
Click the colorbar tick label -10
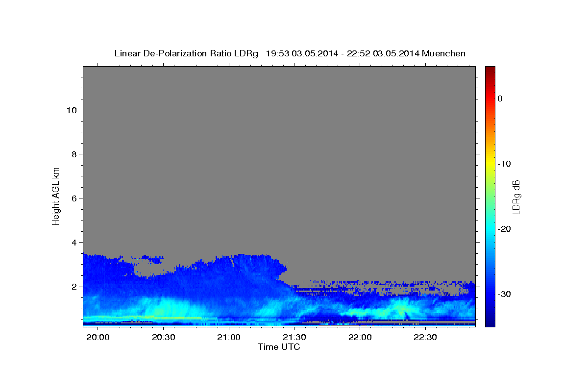pyautogui.click(x=505, y=164)
